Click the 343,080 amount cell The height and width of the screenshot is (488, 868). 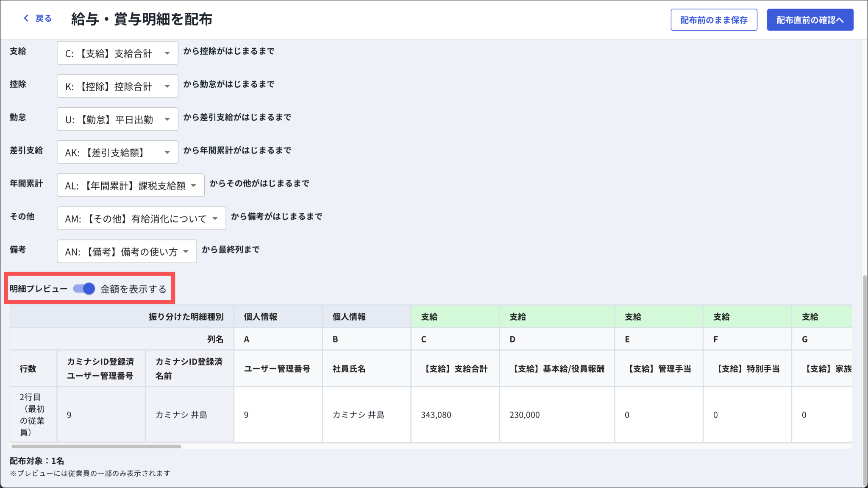point(436,415)
